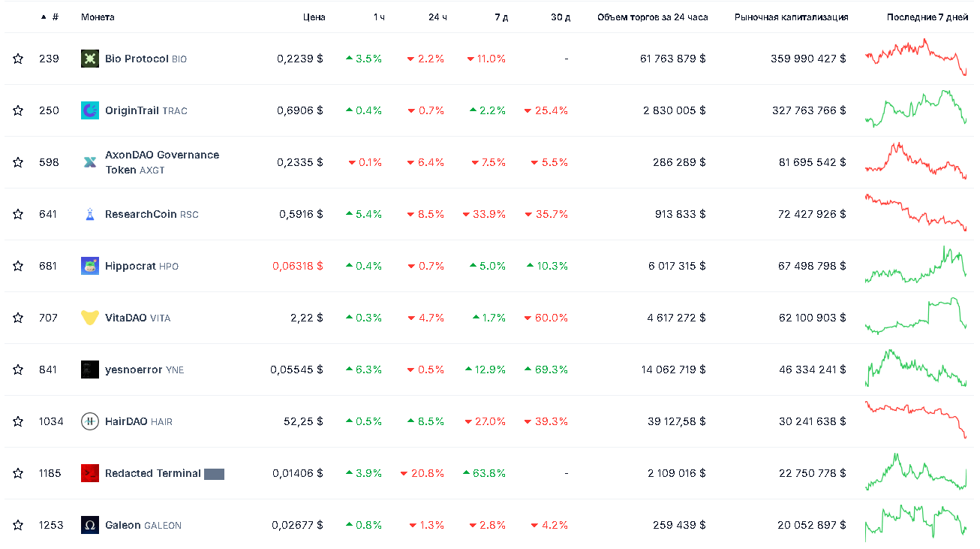Open the OriginTrail coin page
980x549 pixels.
(146, 110)
